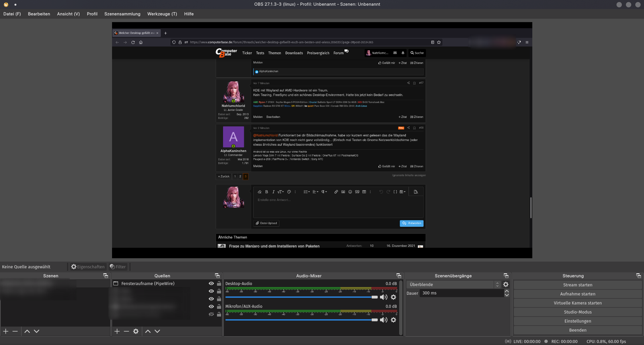644x345 pixels.
Task: Remove the selected scene with the minus icon
Action: coord(15,331)
